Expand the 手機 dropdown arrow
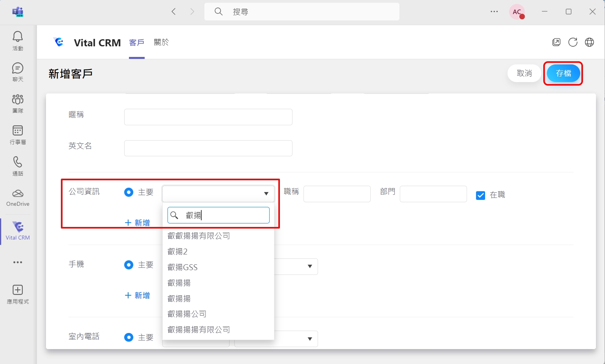 click(x=310, y=267)
